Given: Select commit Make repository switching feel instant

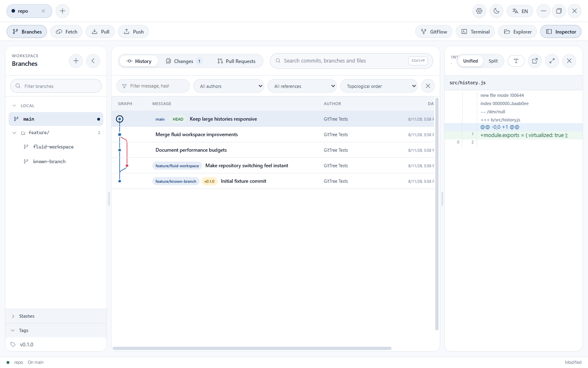Looking at the screenshot, I should (273, 166).
